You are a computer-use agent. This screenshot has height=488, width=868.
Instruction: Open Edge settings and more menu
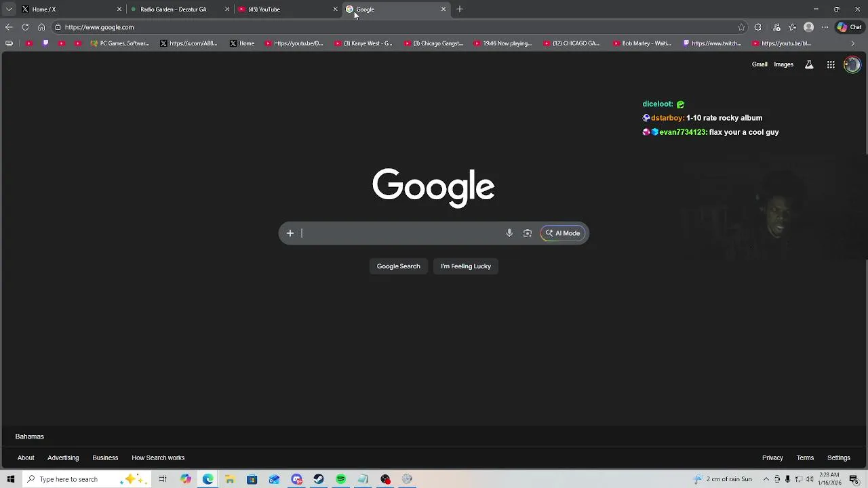coord(825,27)
